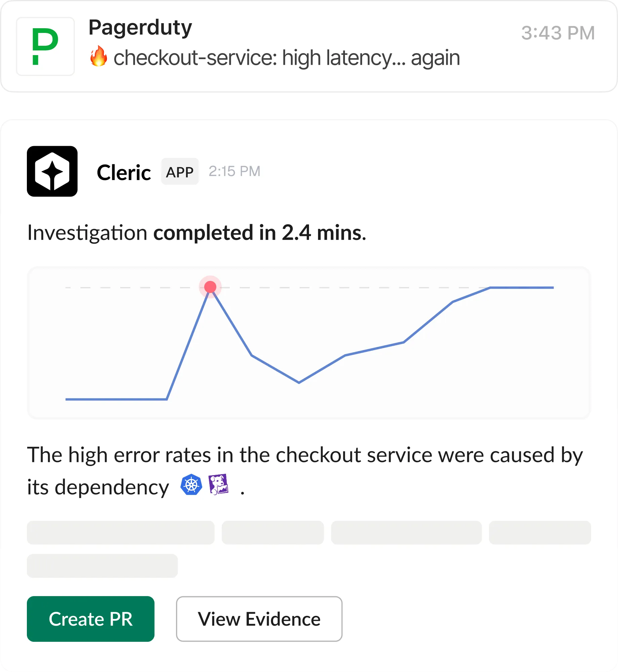Image resolution: width=618 pixels, height=672 pixels.
Task: Click the green PagerDuty logo icon
Action: click(x=45, y=46)
